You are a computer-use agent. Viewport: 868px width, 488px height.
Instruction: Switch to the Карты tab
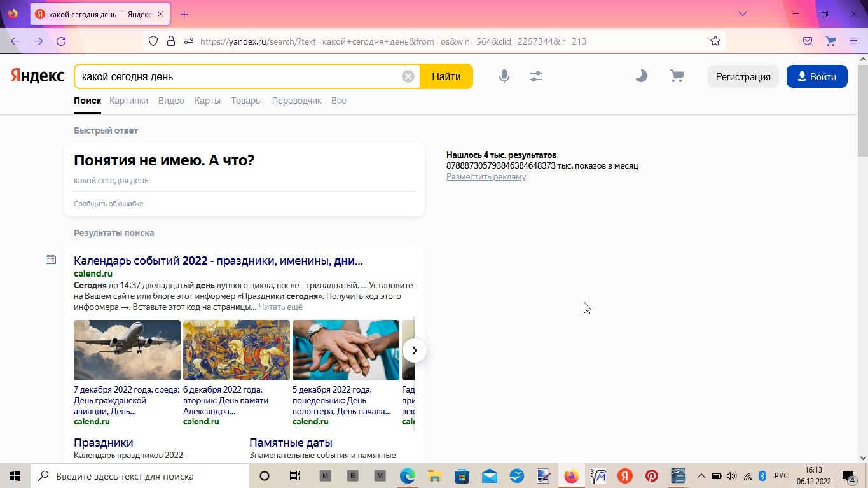207,101
